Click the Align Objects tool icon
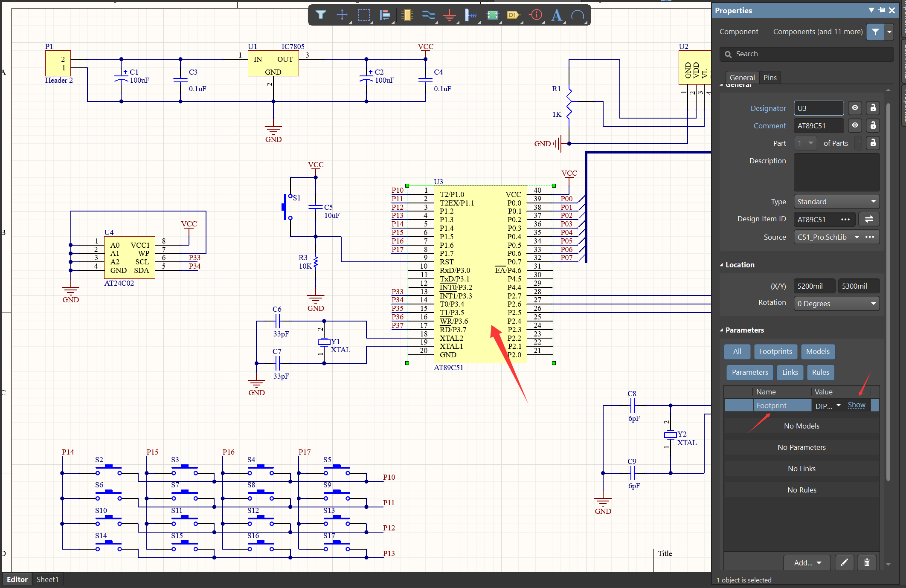 pos(385,15)
